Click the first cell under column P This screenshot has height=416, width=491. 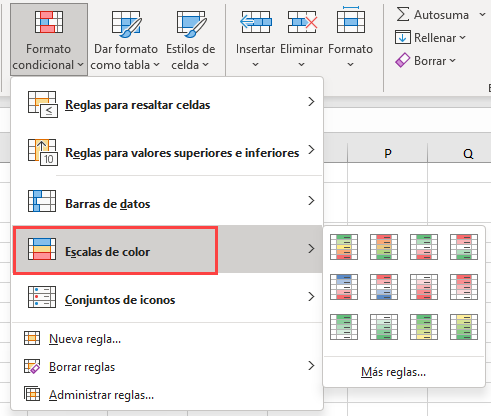[x=387, y=172]
